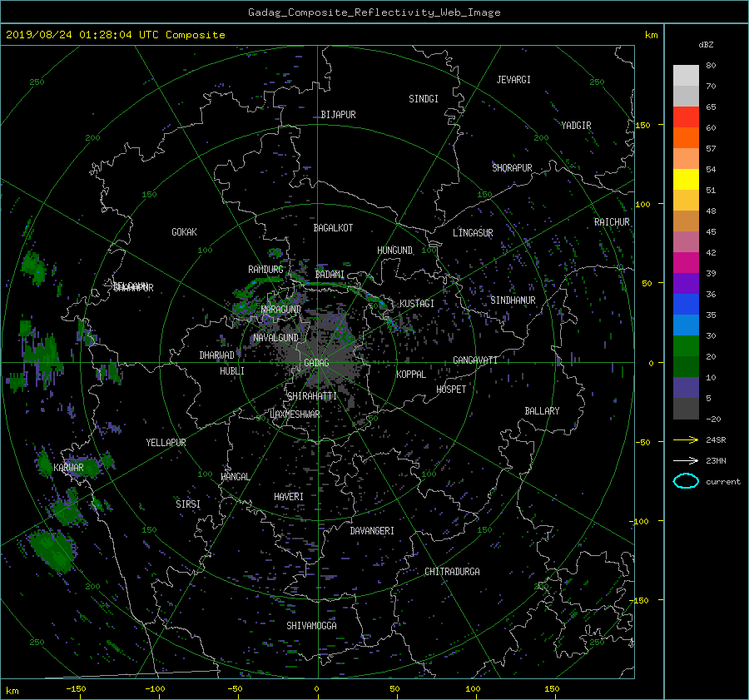Click the 'NAVALGUND' city label
Screen dimensions: 749x700
[x=275, y=338]
